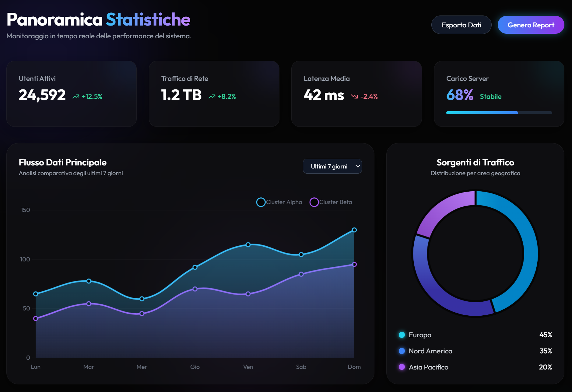Click the Cluster Beta circular legend marker

(314, 202)
